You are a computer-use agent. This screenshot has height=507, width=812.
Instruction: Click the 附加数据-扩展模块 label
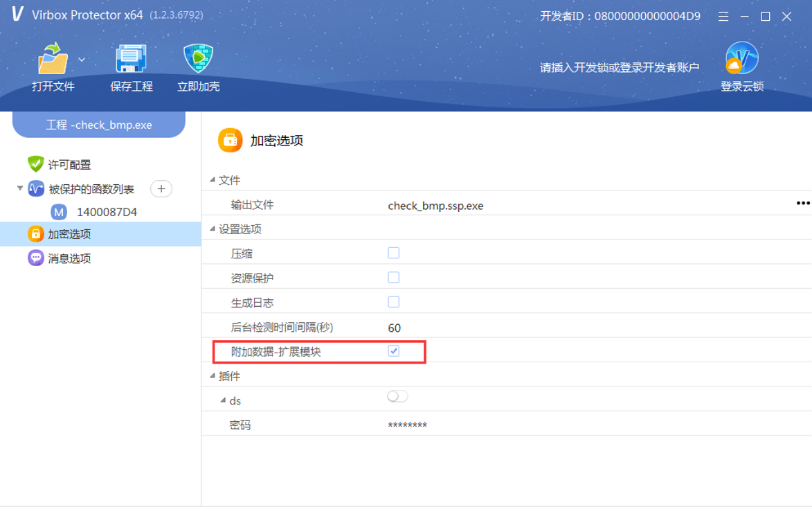(276, 352)
